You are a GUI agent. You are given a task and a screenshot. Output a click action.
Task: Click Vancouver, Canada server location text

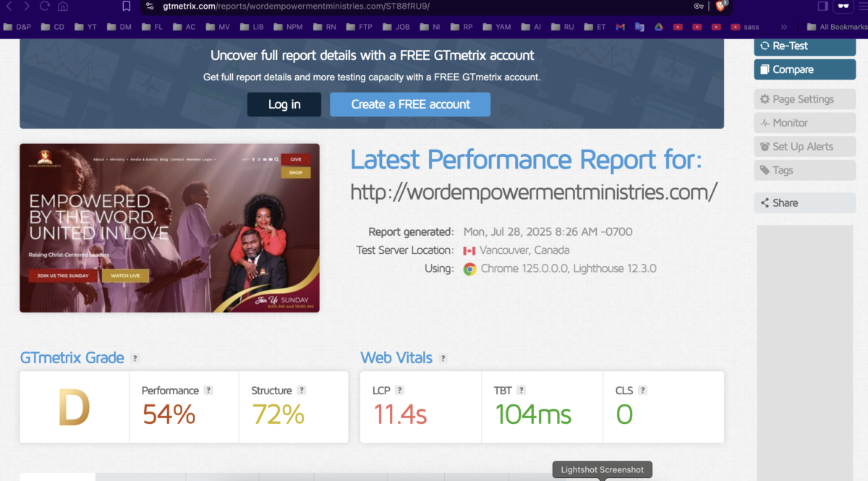coord(524,250)
